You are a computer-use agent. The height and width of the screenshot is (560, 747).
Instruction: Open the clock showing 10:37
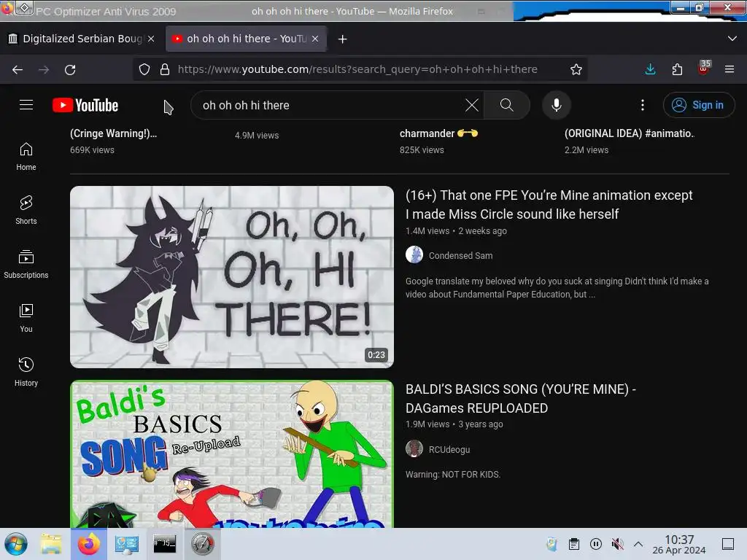[679, 544]
